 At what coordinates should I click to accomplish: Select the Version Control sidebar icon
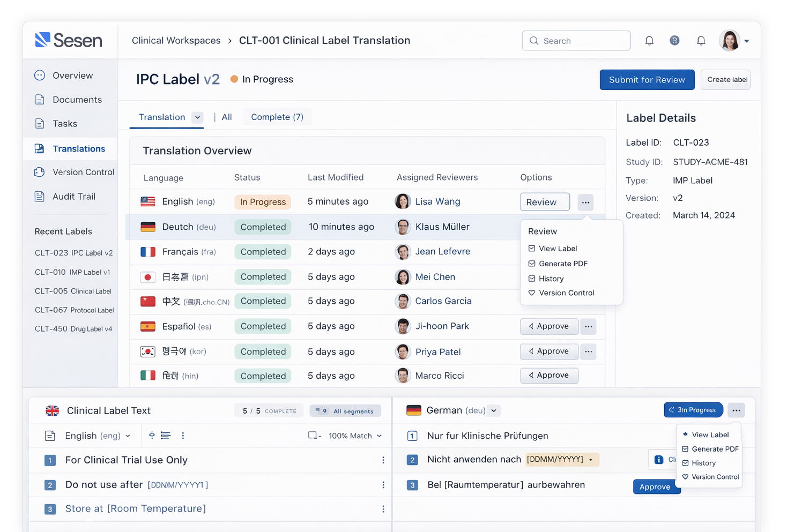click(x=40, y=173)
